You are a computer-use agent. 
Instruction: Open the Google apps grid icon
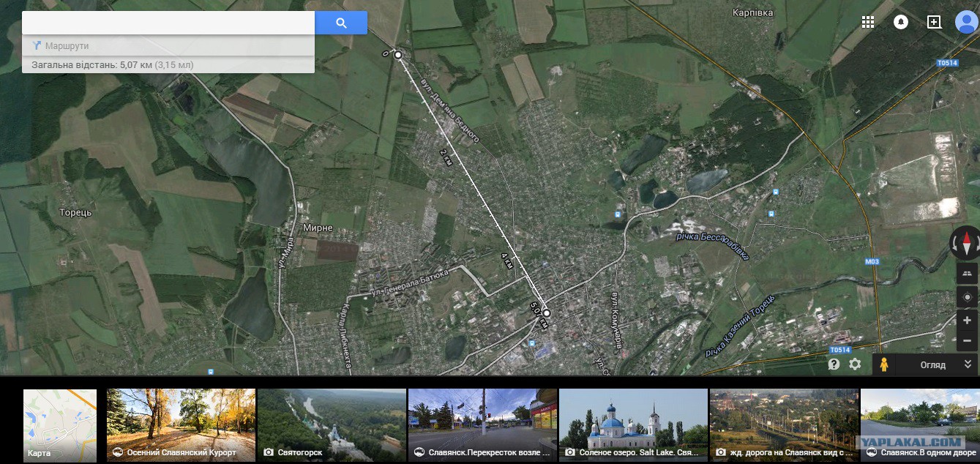point(868,22)
